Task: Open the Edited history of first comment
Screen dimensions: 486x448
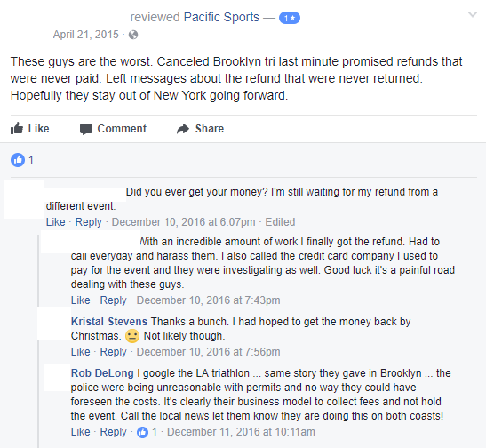Action: click(x=280, y=222)
